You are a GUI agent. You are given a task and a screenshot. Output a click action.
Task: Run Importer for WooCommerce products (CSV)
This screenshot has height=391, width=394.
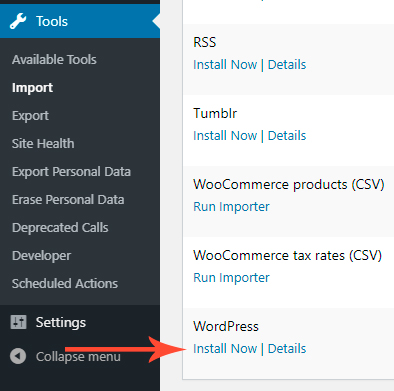coord(231,207)
